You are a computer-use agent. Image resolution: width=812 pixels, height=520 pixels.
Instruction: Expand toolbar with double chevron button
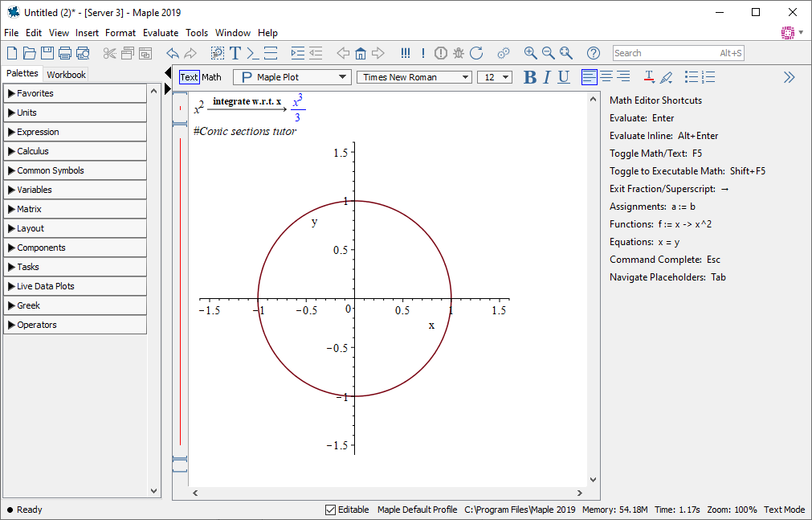[x=790, y=77]
